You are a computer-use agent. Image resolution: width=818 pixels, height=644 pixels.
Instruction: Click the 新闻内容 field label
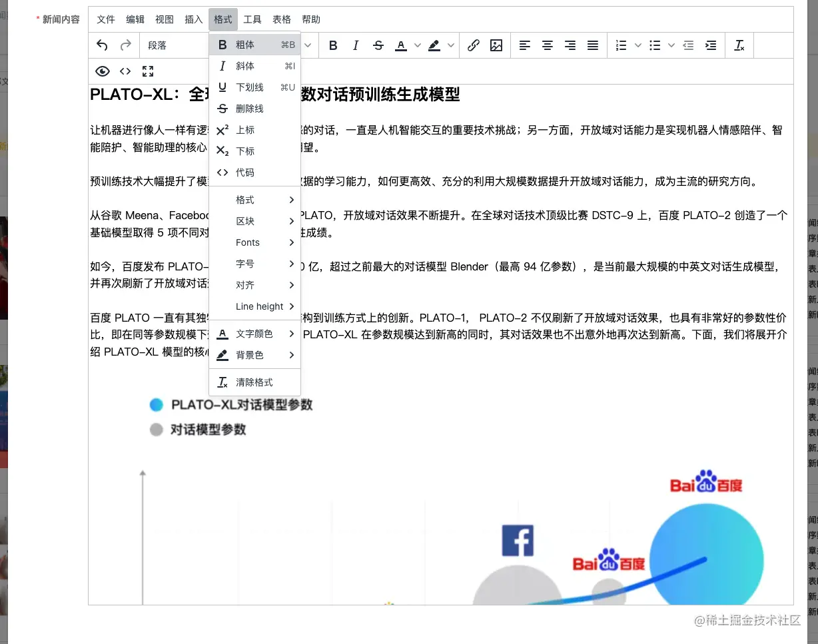61,19
